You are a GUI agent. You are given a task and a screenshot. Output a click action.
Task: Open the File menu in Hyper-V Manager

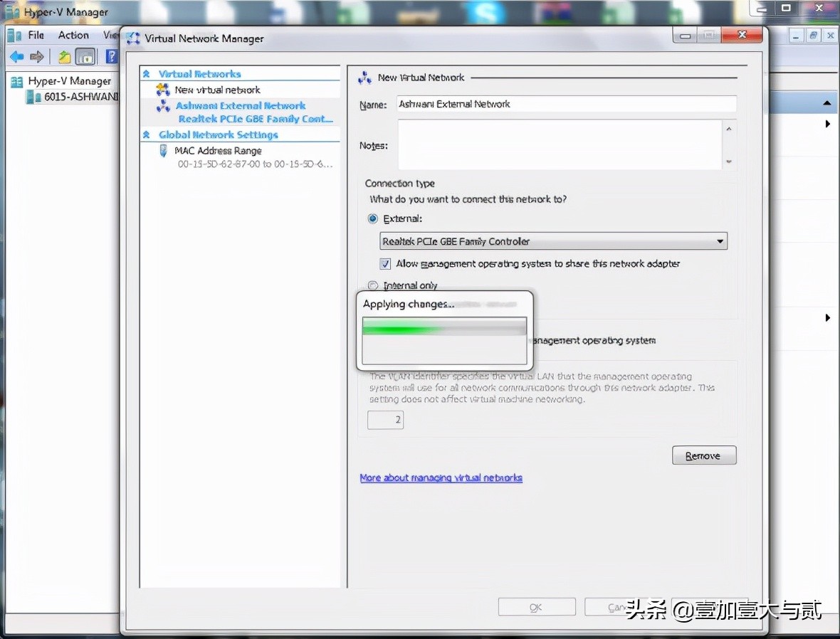[36, 36]
